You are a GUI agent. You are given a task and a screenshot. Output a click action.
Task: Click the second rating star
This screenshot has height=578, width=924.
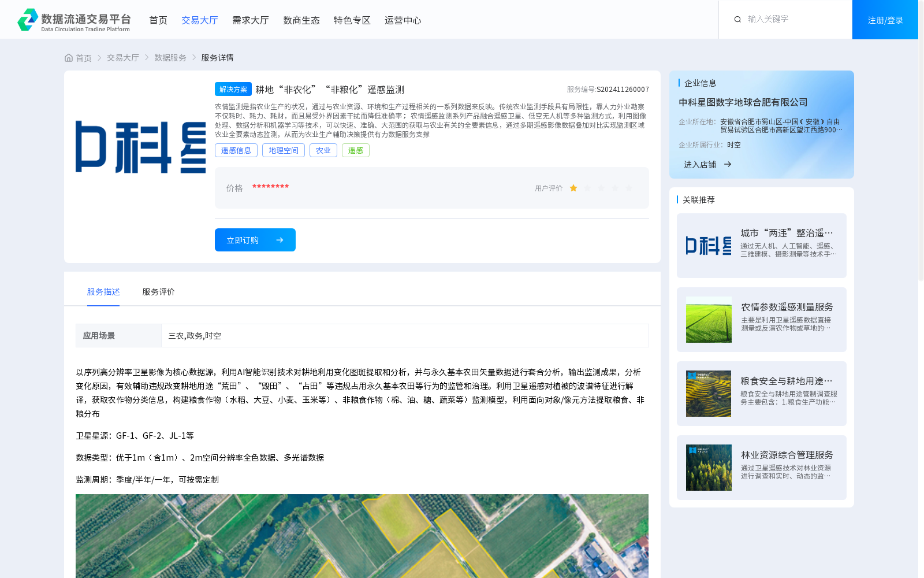(x=587, y=188)
